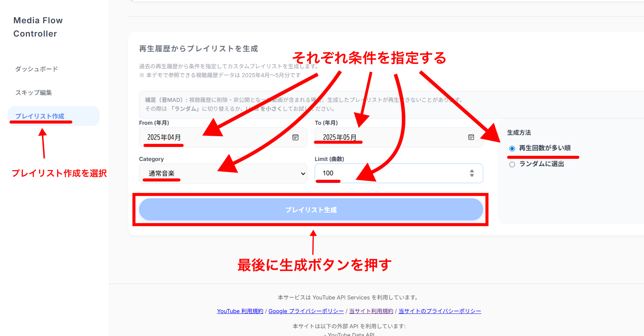Open the Category dropdown showing 通常音楽
Viewport: 644px width, 336px height.
click(223, 173)
